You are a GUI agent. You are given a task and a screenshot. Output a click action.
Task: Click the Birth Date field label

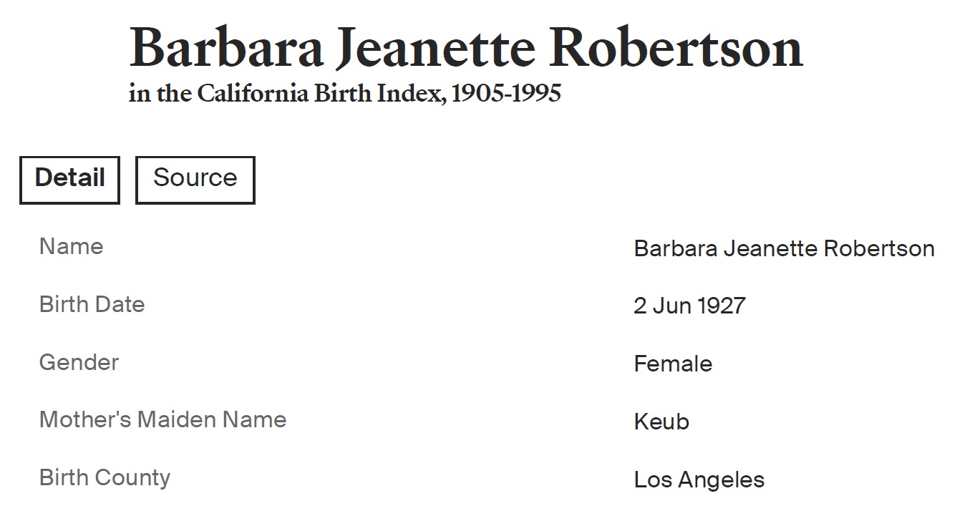[92, 305]
